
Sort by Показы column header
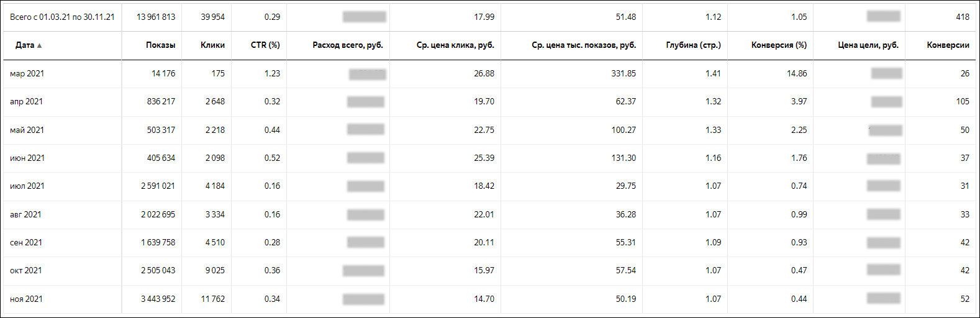tap(160, 45)
